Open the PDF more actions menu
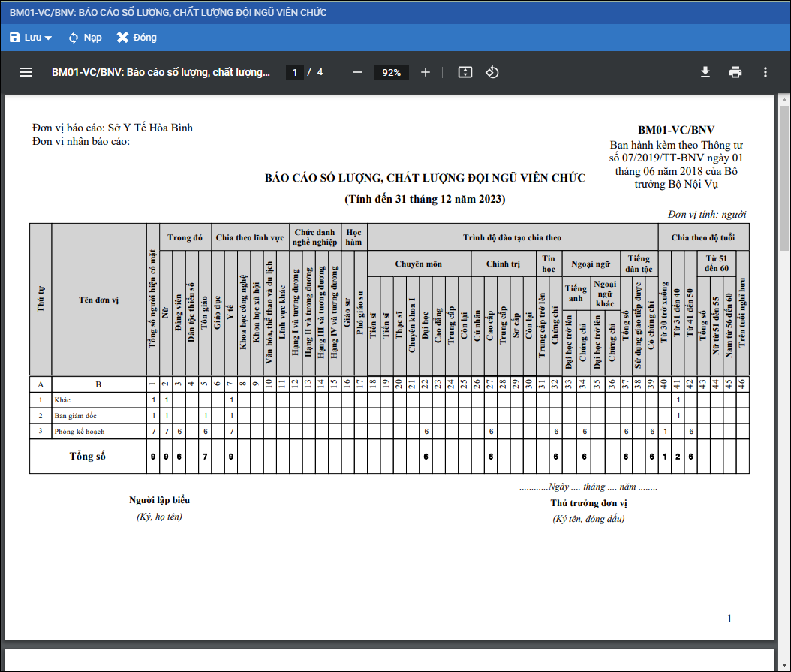791x672 pixels. (x=765, y=72)
